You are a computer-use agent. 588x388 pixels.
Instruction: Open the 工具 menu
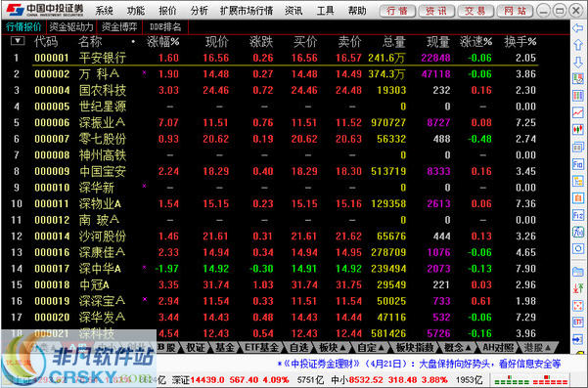point(325,11)
